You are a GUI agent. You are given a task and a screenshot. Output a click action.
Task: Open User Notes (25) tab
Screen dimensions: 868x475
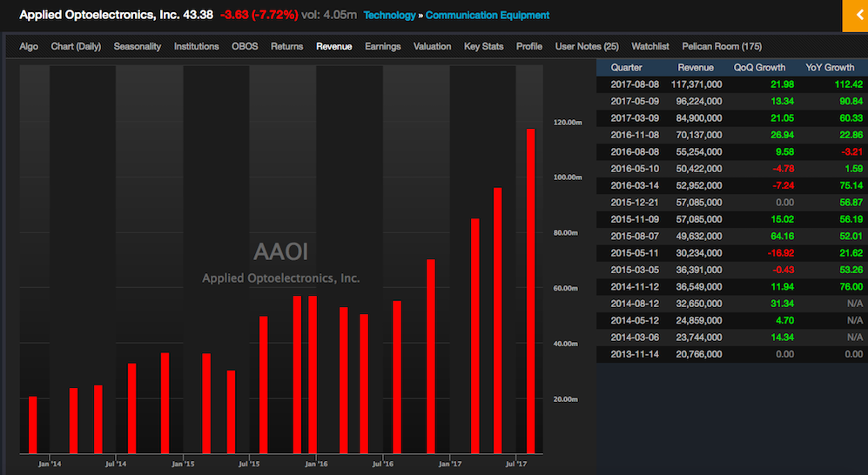(x=587, y=46)
